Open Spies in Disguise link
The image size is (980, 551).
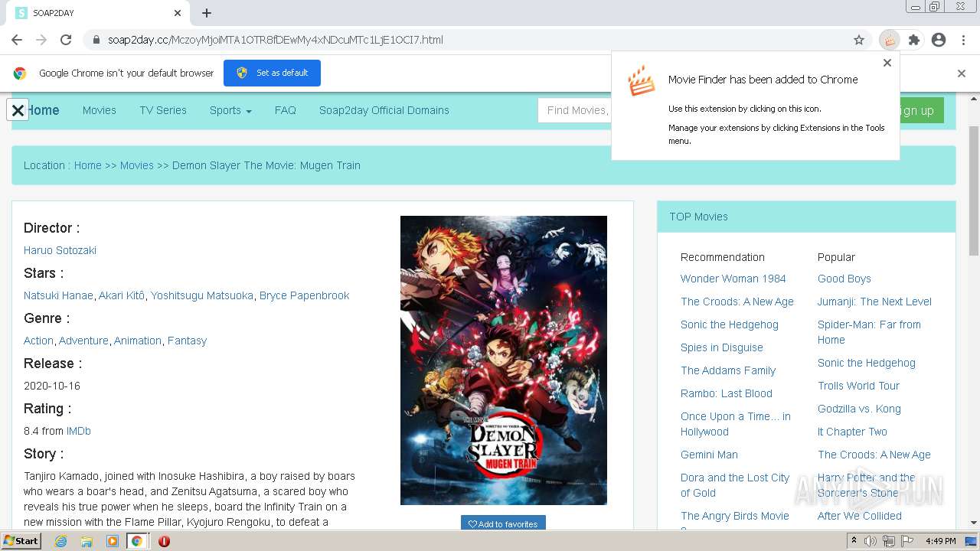point(722,347)
